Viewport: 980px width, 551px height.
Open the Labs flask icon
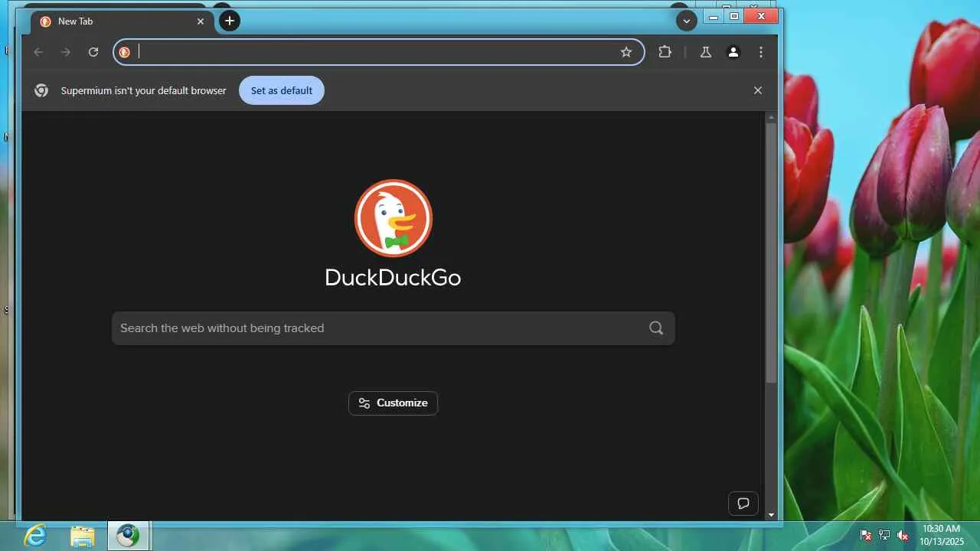[706, 52]
